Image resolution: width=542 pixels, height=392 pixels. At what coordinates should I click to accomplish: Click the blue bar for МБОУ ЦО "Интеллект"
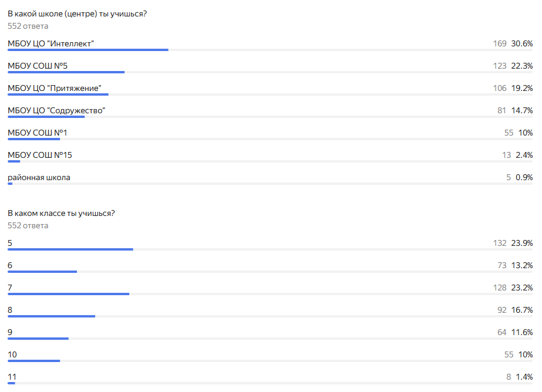[x=88, y=50]
